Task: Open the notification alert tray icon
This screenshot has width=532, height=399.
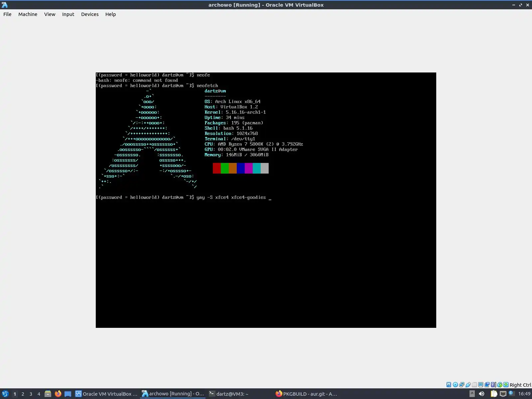Action: 511,394
